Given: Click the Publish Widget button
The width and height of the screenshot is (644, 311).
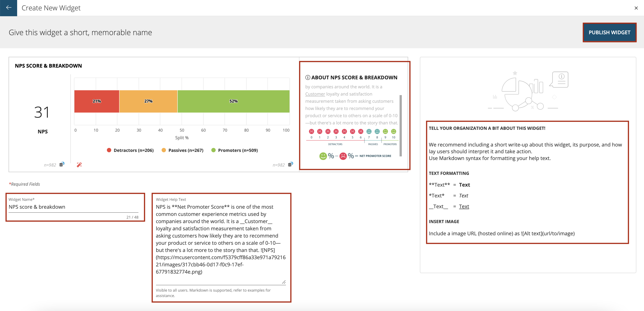Looking at the screenshot, I should 609,32.
